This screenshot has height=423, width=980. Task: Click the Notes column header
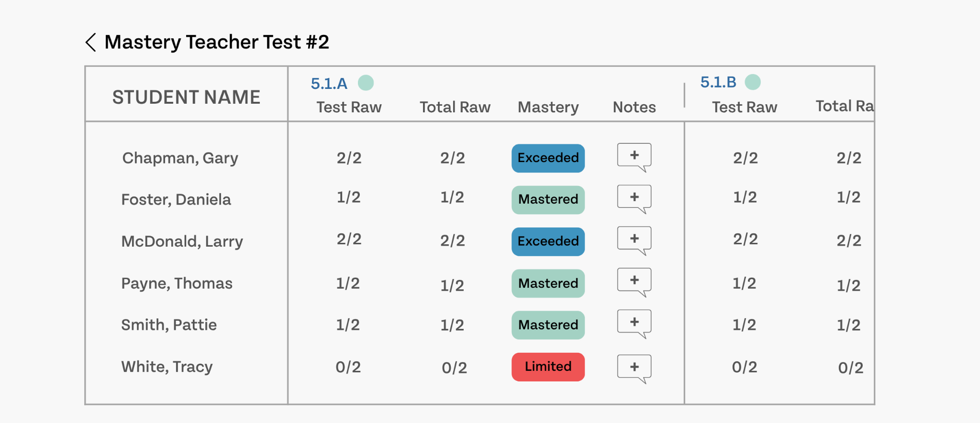point(634,107)
